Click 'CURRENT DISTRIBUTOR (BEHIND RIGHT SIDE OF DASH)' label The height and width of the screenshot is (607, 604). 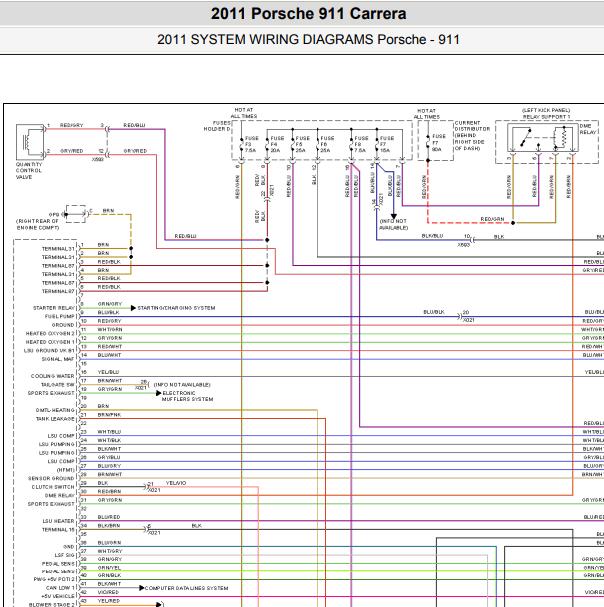pyautogui.click(x=472, y=135)
